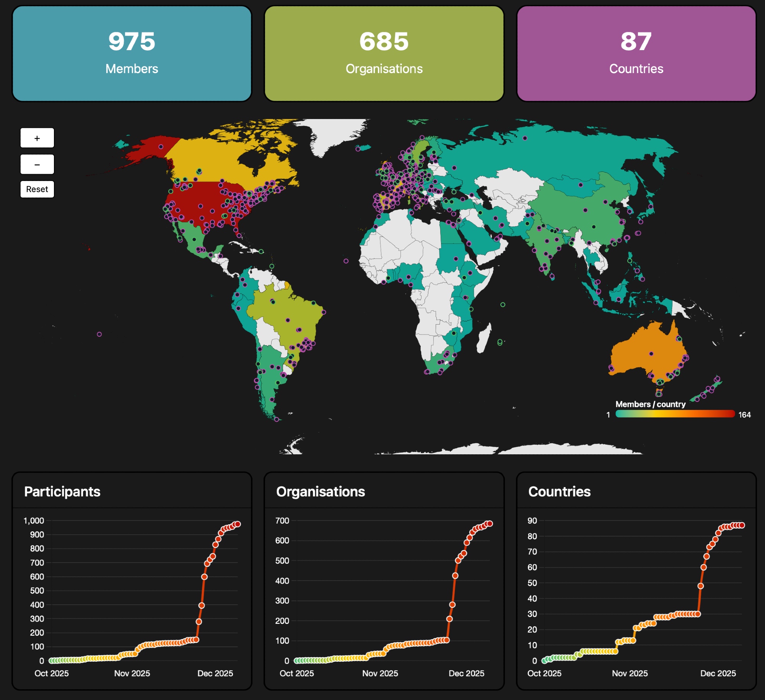Screen dimensions: 765x700
Task: Click the Participants point at 600 level
Action: tap(204, 577)
